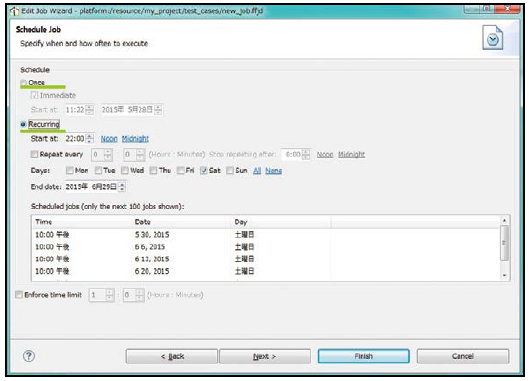Check the Mon day checkbox
Screen dimensions: 529x381
click(x=69, y=170)
